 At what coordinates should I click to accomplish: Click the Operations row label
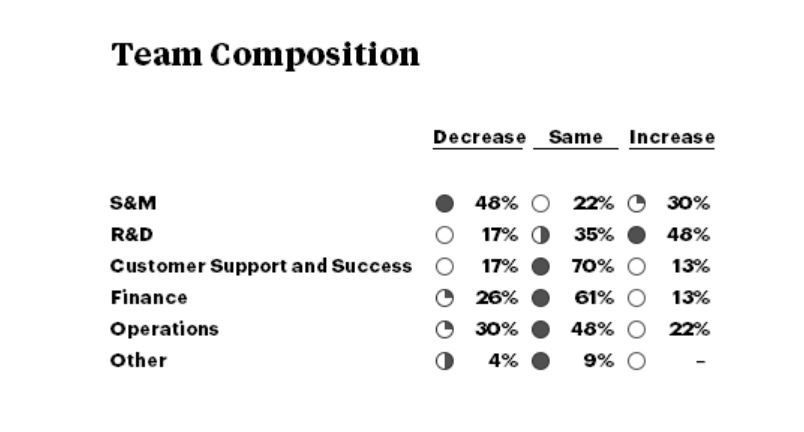[165, 329]
